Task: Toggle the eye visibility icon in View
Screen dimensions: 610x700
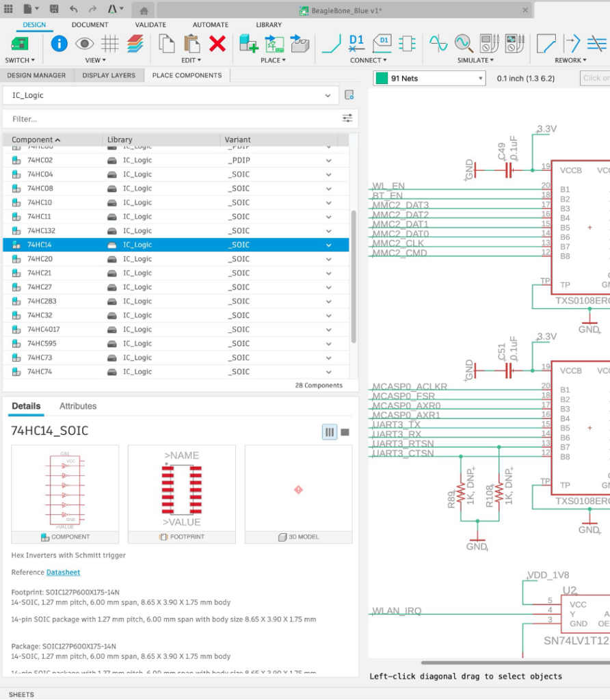Action: point(85,44)
